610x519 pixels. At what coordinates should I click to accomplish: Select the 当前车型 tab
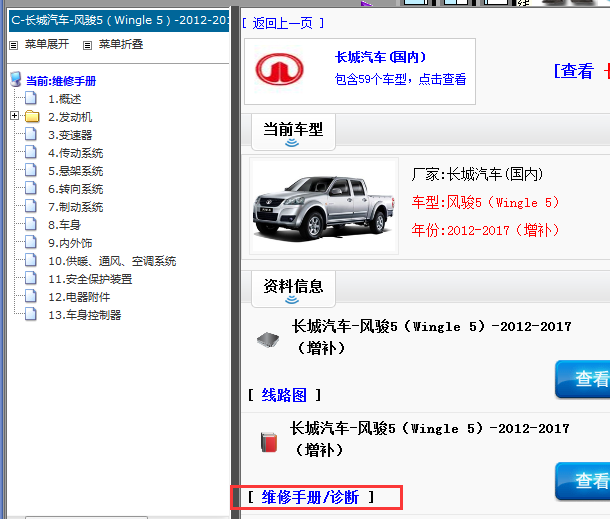point(293,132)
